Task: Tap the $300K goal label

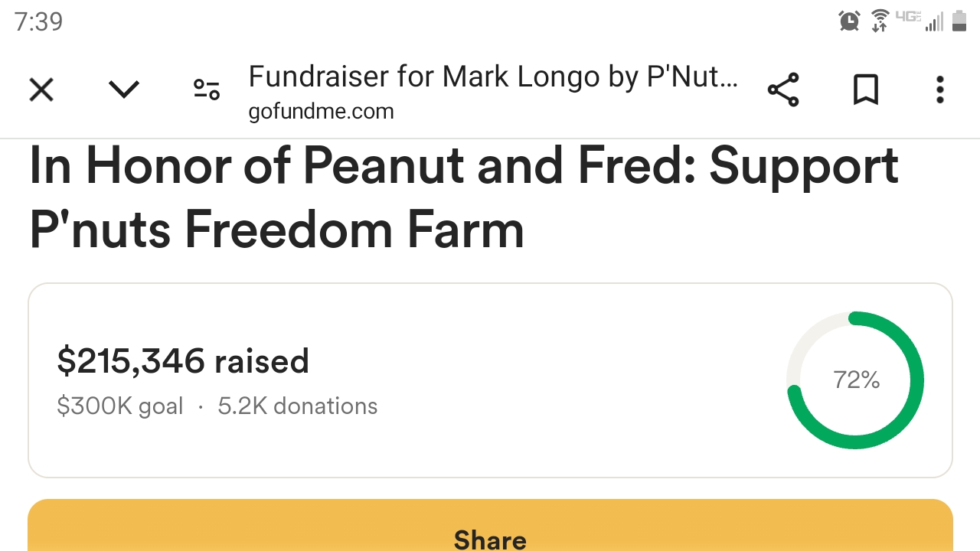Action: tap(120, 406)
